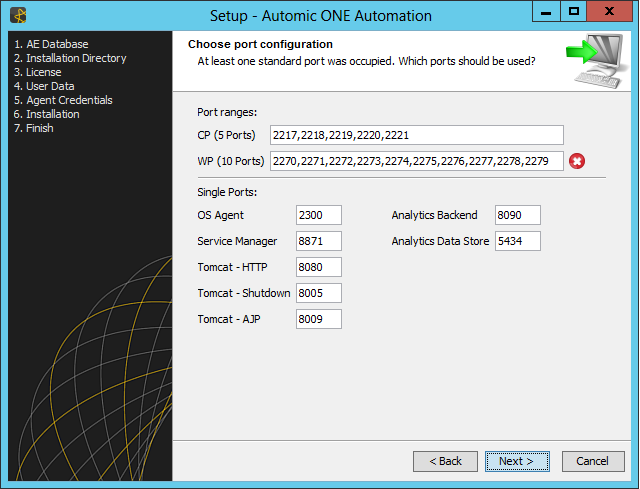The image size is (640, 489).
Task: Click the 'Port ranges:' label
Action: click(227, 112)
